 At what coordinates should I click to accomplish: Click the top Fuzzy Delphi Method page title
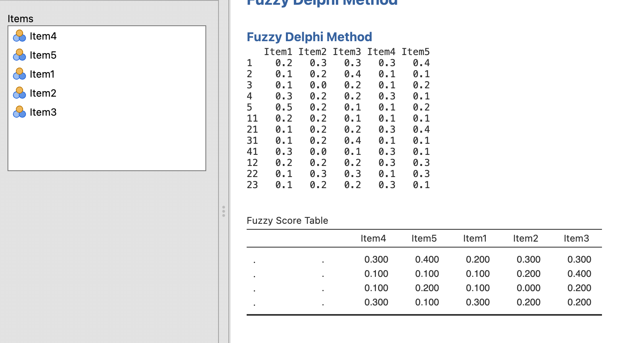tap(321, 3)
